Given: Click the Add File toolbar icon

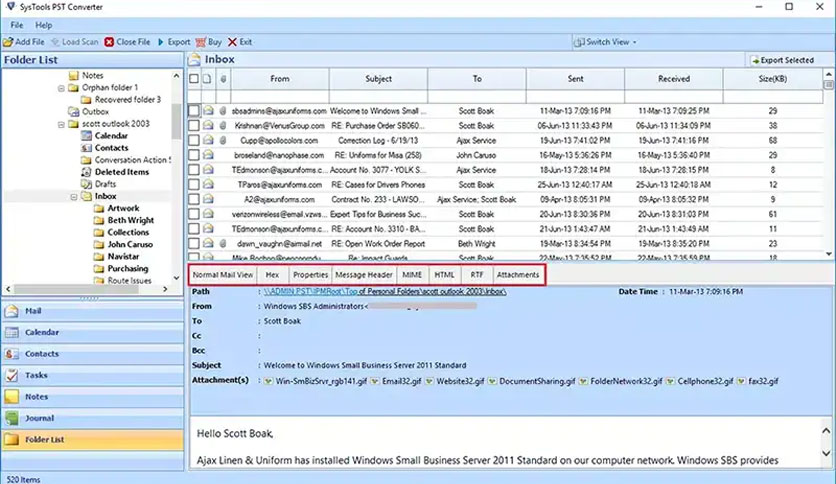Looking at the screenshot, I should coord(8,42).
